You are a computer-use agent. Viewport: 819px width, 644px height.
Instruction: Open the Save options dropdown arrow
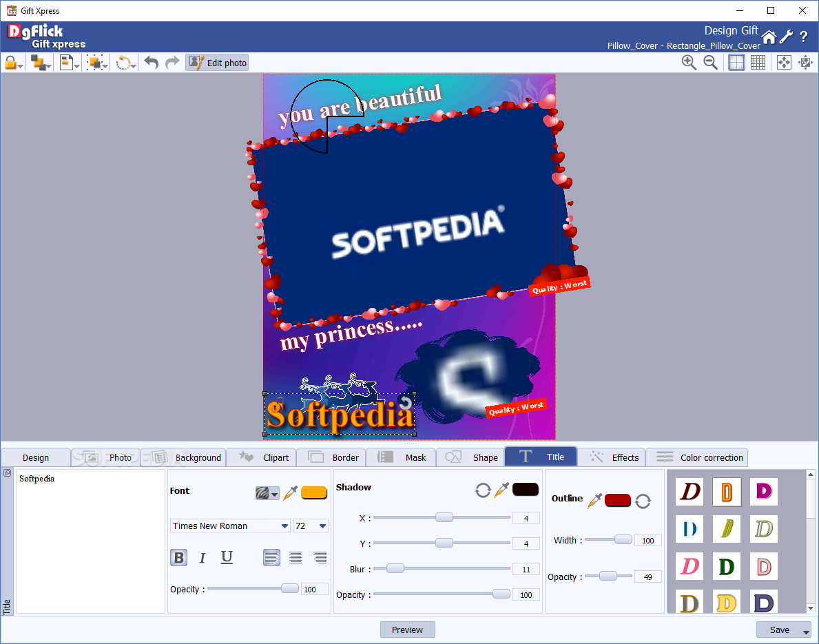tap(807, 631)
